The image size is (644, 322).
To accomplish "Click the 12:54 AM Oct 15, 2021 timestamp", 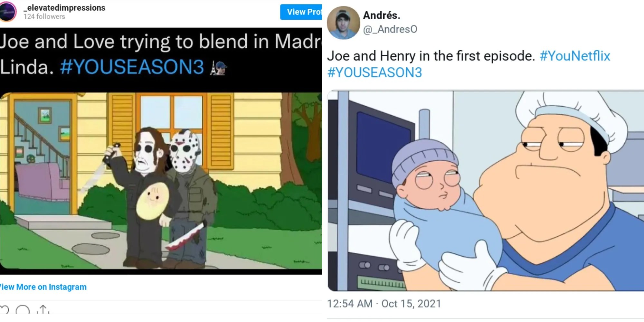I will pyautogui.click(x=384, y=304).
